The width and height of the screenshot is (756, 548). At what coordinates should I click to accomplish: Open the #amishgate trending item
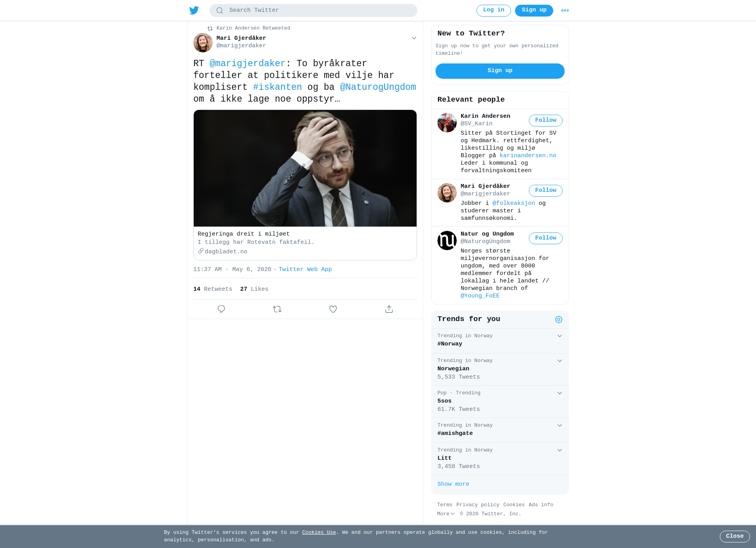[x=500, y=430]
